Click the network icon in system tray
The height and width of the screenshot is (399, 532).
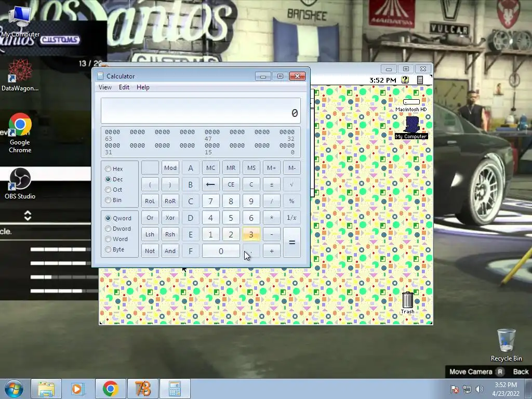point(467,389)
